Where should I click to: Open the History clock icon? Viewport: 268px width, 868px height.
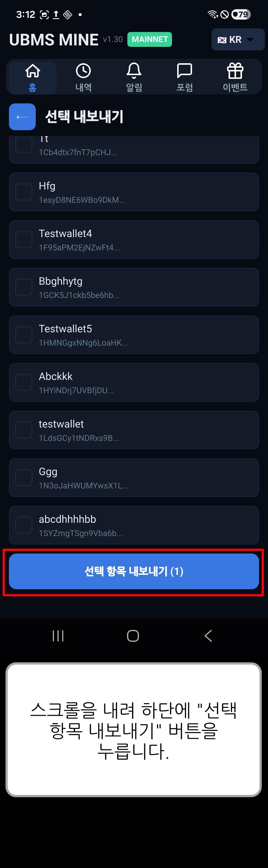(83, 71)
